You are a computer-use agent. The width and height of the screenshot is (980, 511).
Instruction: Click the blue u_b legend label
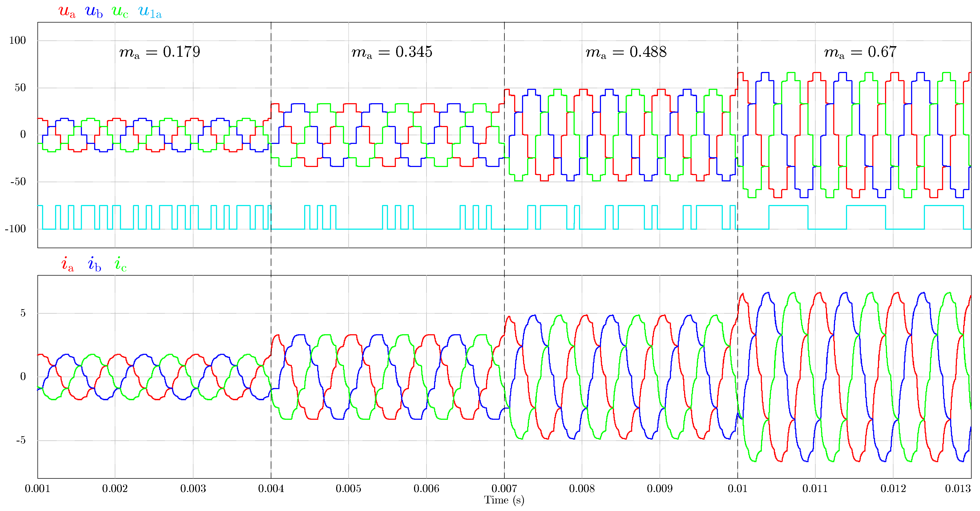pyautogui.click(x=94, y=12)
